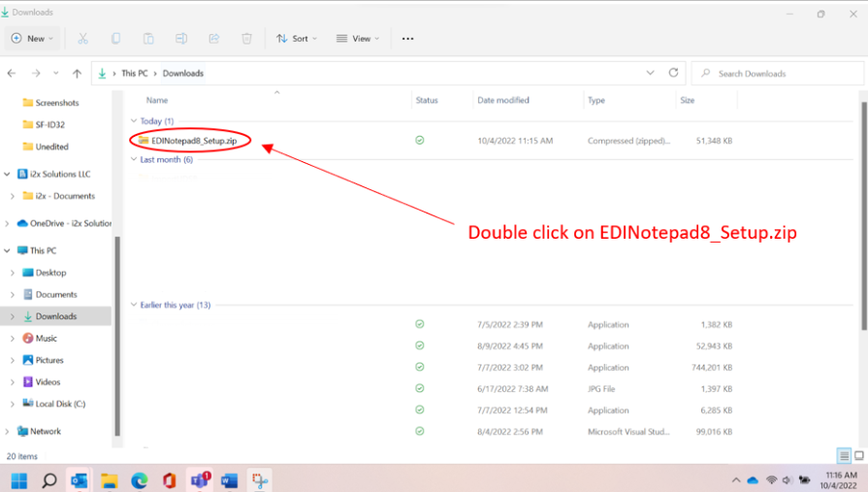Collapse This PC tree node

[7, 250]
